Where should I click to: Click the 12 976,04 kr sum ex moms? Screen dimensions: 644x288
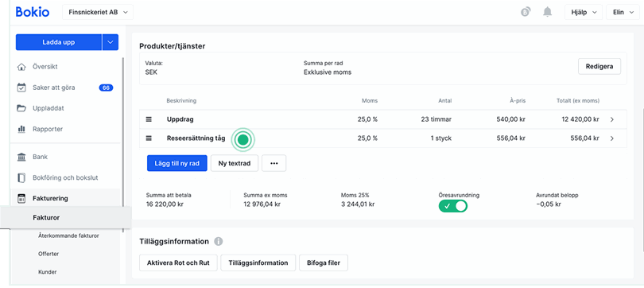coord(262,204)
